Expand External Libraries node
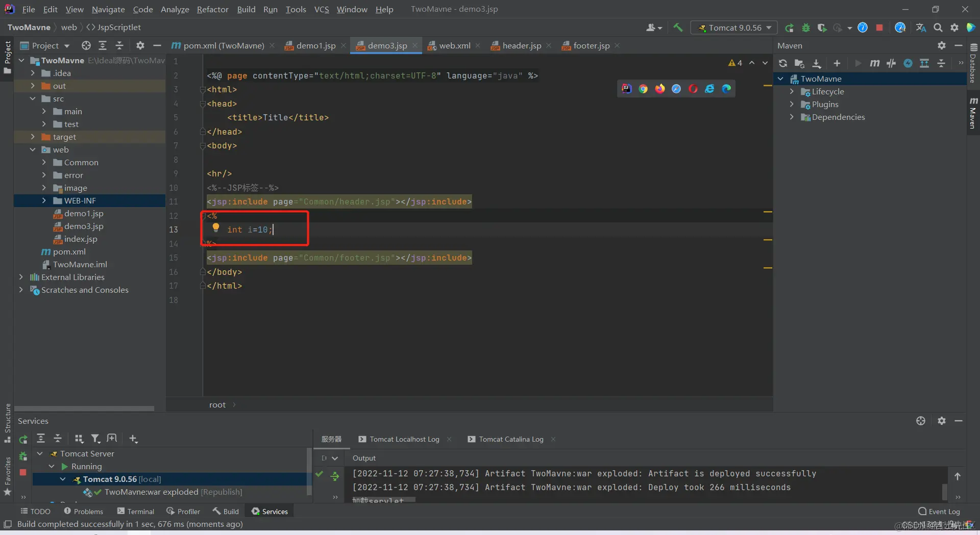This screenshot has width=980, height=535. coord(21,277)
